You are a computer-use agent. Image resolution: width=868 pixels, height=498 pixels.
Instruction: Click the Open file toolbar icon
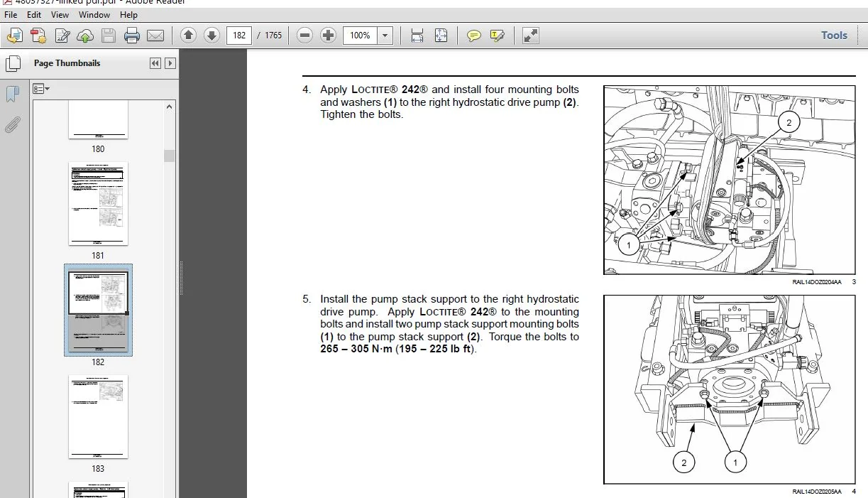pos(15,36)
